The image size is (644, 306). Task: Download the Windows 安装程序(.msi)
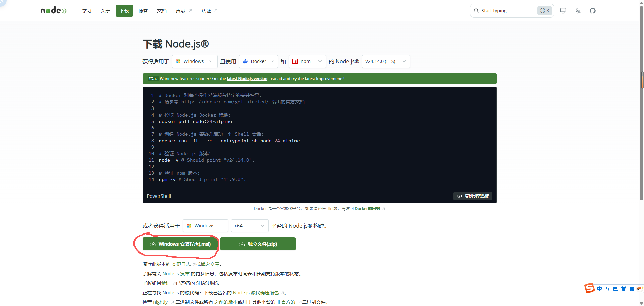point(180,244)
